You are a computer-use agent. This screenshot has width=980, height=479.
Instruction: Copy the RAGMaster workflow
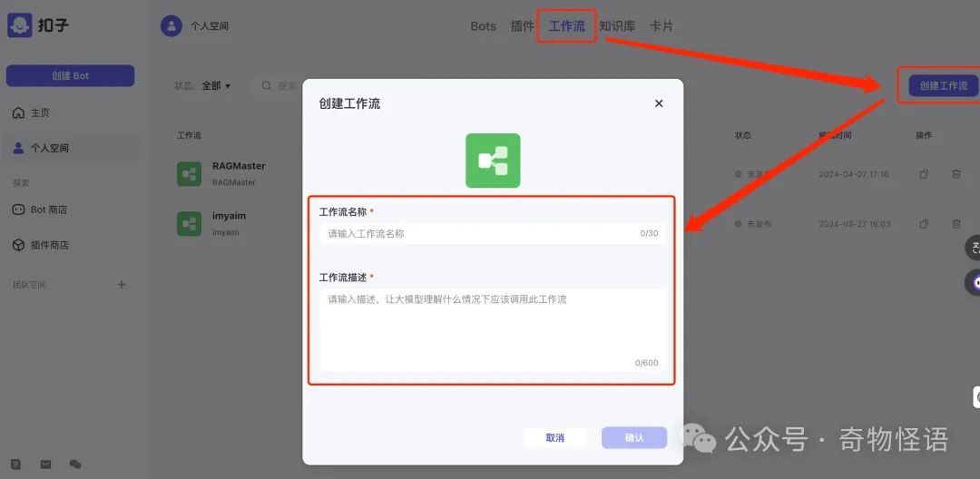[923, 173]
